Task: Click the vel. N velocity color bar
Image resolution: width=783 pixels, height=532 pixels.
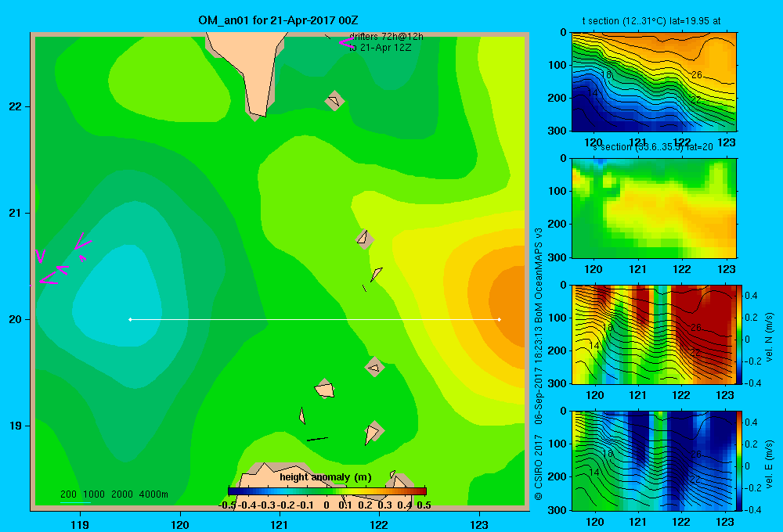Action: (740, 334)
